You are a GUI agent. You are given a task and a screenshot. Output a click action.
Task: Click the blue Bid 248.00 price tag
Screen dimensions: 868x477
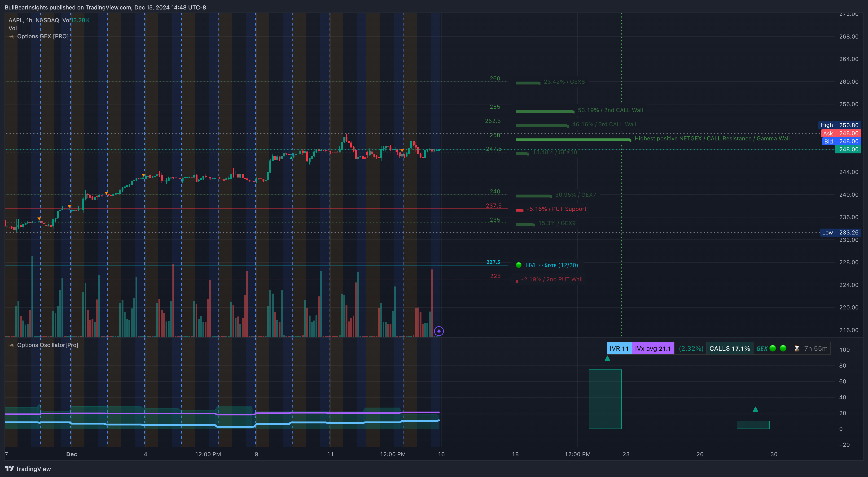click(x=841, y=142)
